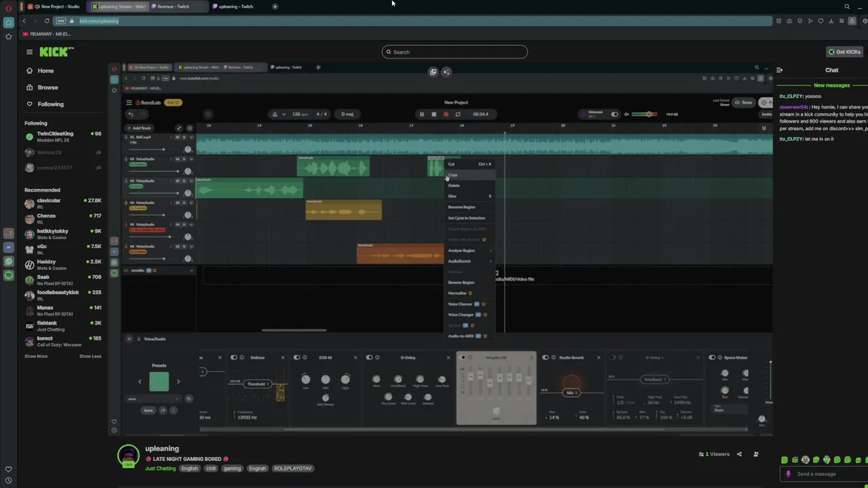This screenshot has height=488, width=868.
Task: Expand track 04 options chevron
Action: 191,203
